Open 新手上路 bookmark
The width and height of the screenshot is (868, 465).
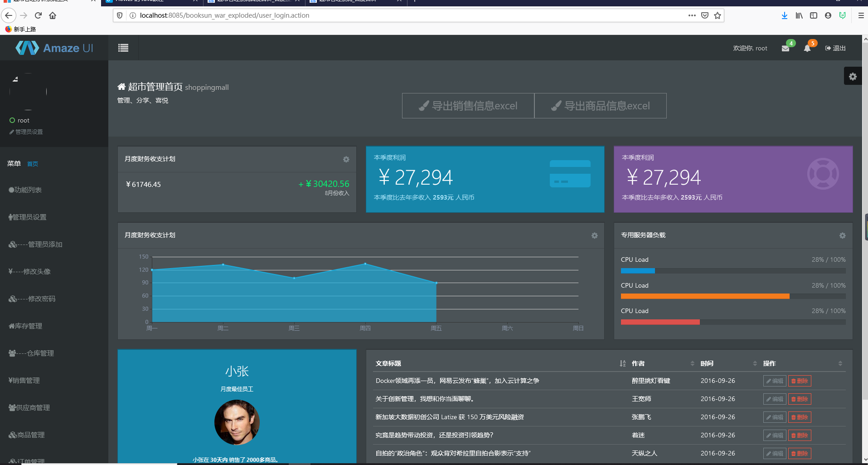(x=21, y=29)
